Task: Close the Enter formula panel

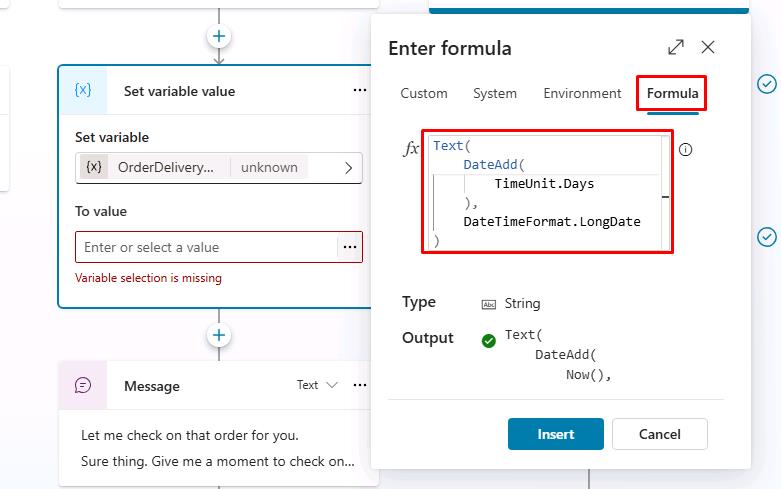Action: [708, 47]
